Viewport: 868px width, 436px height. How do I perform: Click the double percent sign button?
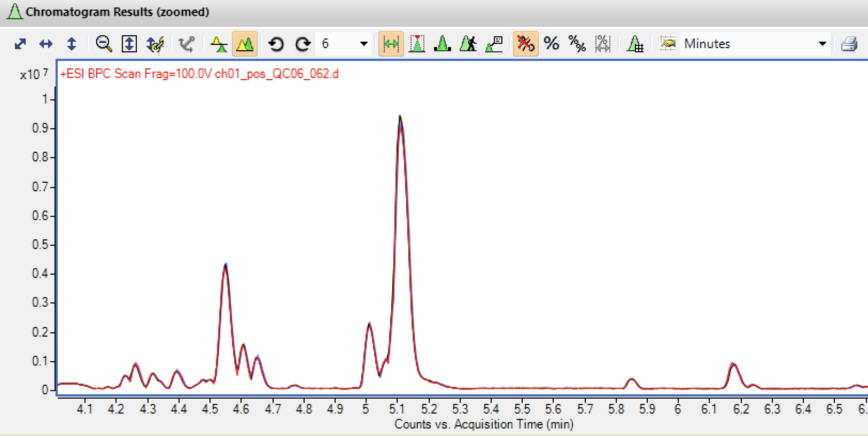click(577, 44)
